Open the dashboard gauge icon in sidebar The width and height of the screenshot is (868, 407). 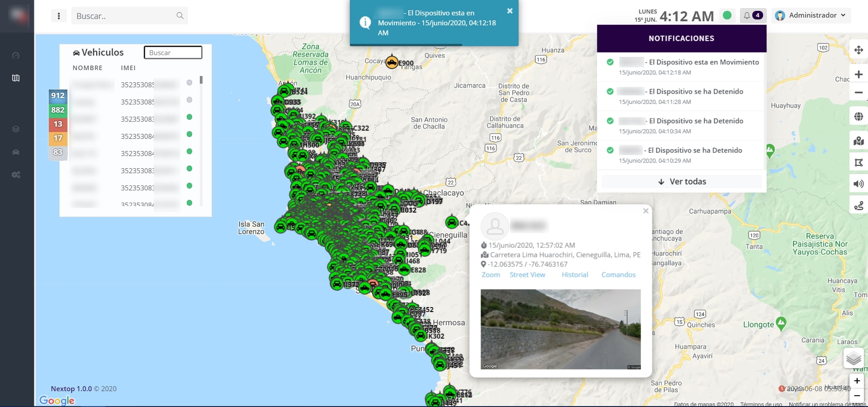(16, 56)
